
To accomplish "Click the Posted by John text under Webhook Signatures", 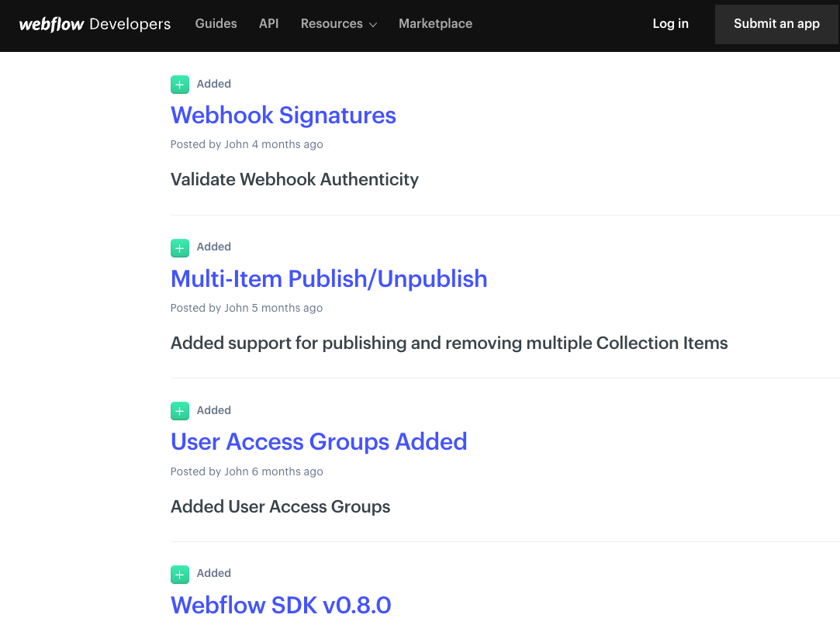I will [x=246, y=144].
